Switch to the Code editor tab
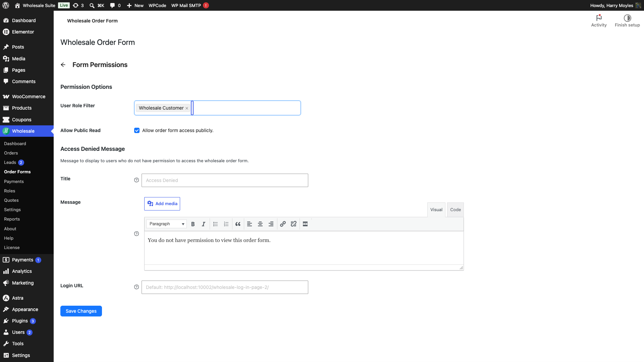The height and width of the screenshot is (362, 644). (455, 210)
